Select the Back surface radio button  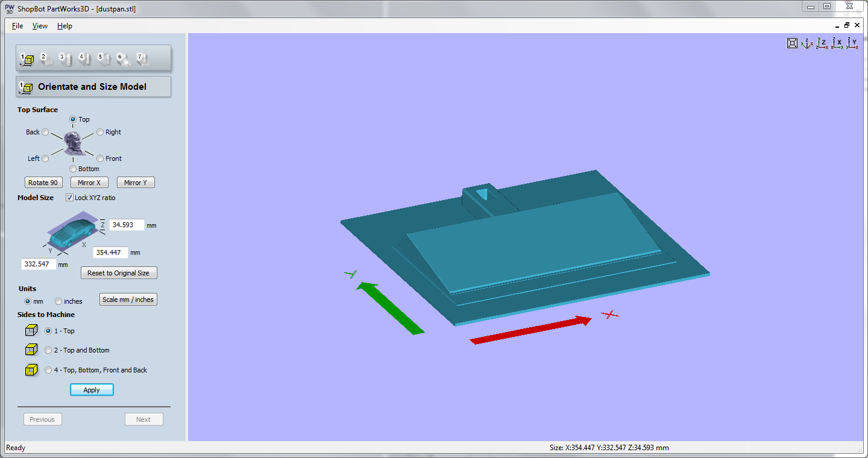click(x=45, y=132)
